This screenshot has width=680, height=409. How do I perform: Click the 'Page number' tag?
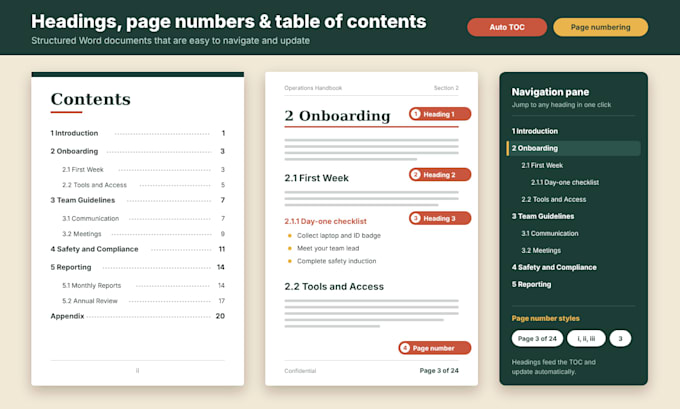click(x=435, y=348)
